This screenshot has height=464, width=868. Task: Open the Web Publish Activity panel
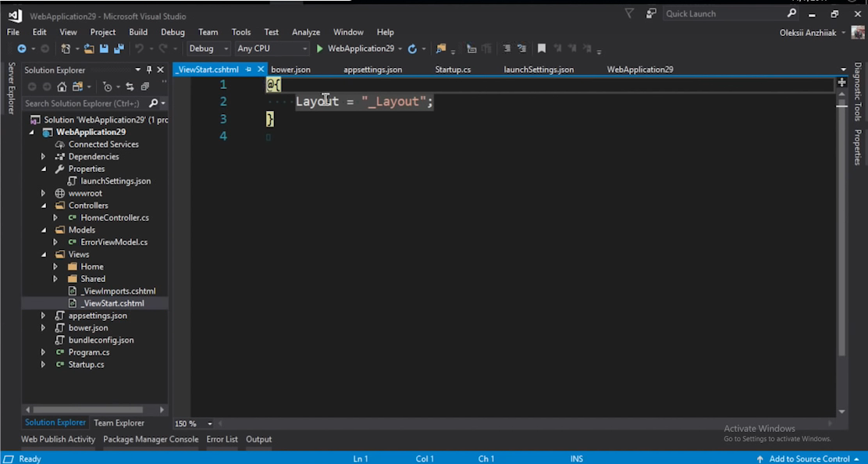(58, 439)
